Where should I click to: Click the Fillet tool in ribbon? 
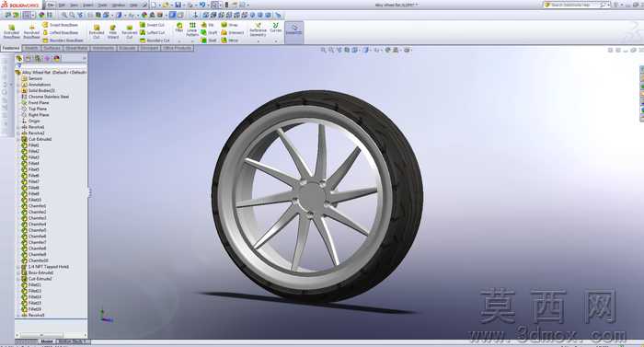coord(179,28)
